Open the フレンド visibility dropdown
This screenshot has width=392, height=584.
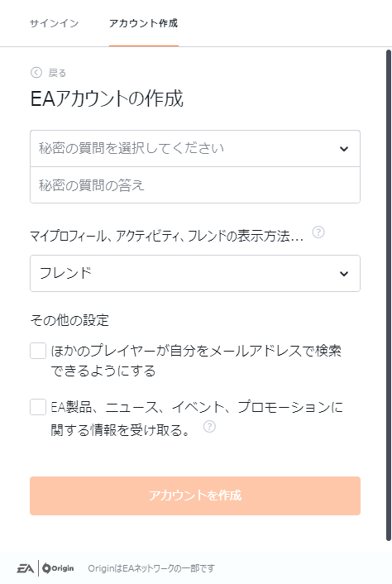coord(195,273)
